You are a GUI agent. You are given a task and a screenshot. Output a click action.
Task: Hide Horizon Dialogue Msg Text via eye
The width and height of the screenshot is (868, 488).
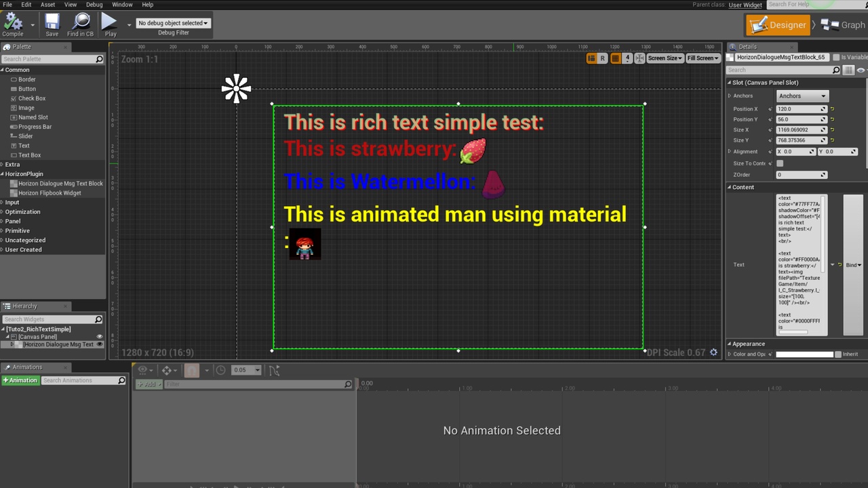pos(100,344)
